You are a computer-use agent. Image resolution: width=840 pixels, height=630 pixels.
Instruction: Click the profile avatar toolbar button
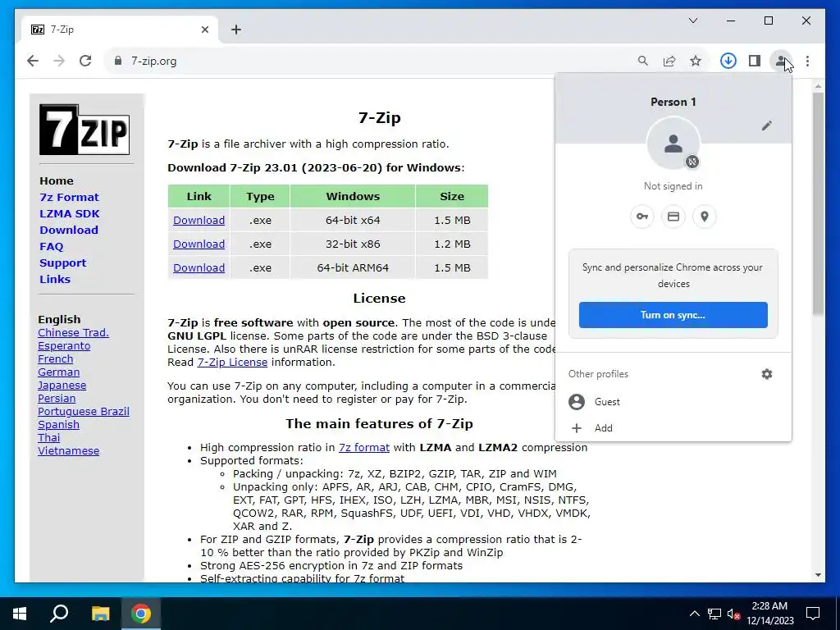coord(781,61)
